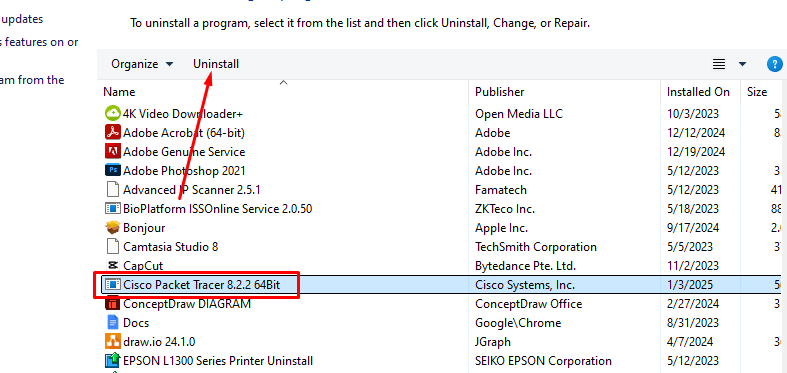Click the ConceptDraw DIAGRAM icon
This screenshot has height=373, width=787.
click(x=113, y=304)
